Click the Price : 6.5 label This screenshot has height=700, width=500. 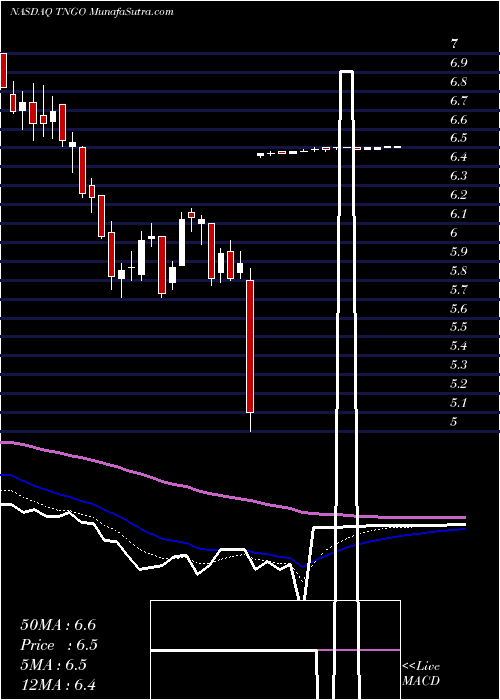(59, 645)
